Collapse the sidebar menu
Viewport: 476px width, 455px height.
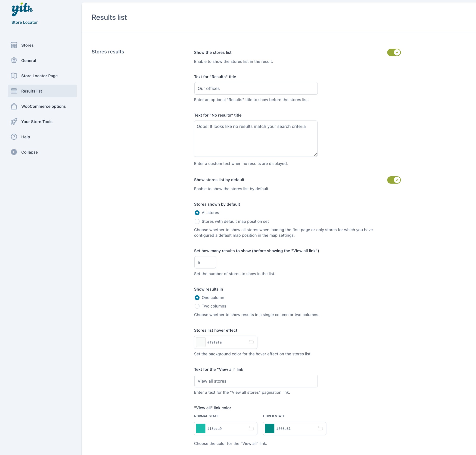pos(42,152)
